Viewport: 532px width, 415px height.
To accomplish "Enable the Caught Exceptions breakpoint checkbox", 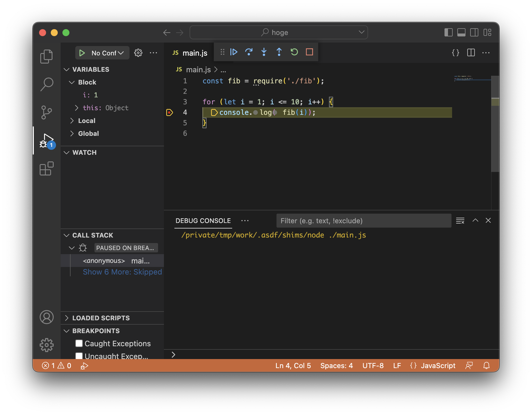I will [x=79, y=343].
